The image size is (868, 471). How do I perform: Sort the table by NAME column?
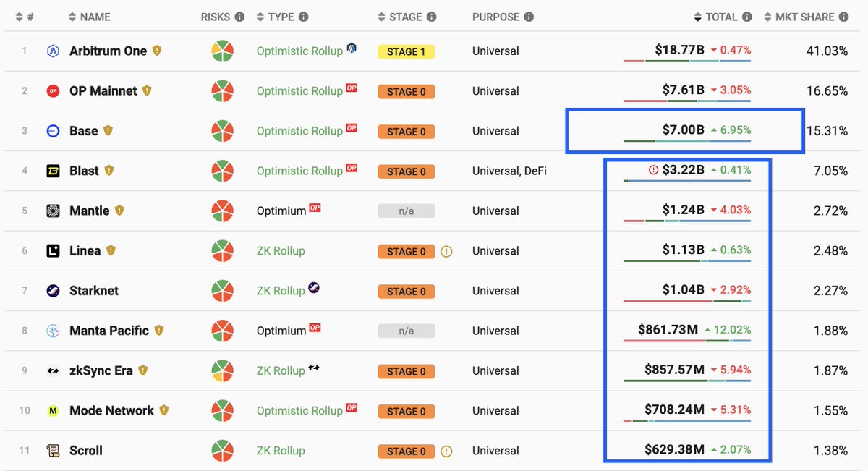tap(89, 17)
